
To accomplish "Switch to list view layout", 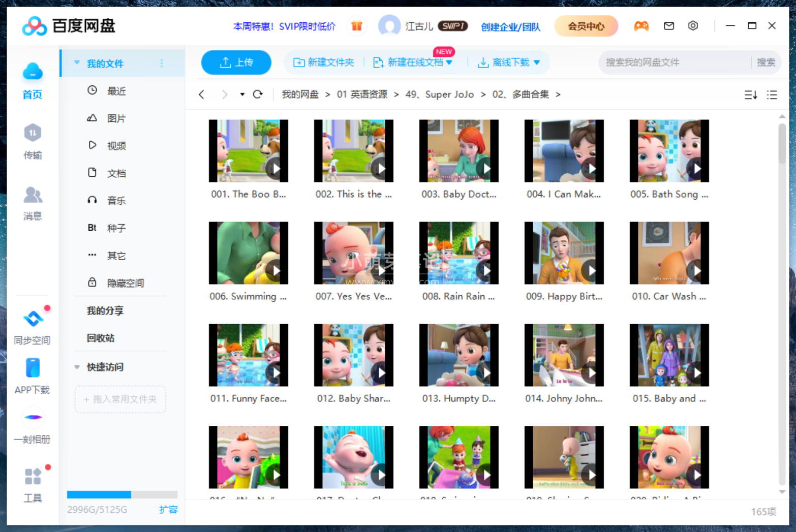I will [x=772, y=95].
